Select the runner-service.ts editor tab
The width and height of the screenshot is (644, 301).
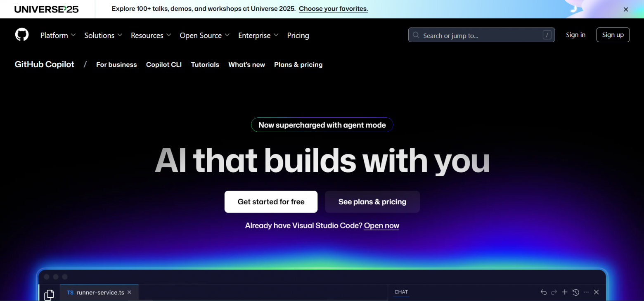(x=99, y=292)
